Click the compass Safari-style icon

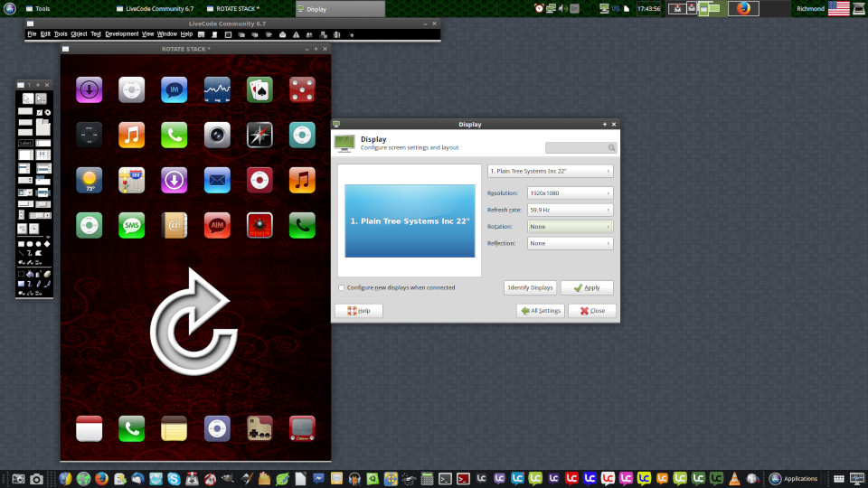coord(259,135)
